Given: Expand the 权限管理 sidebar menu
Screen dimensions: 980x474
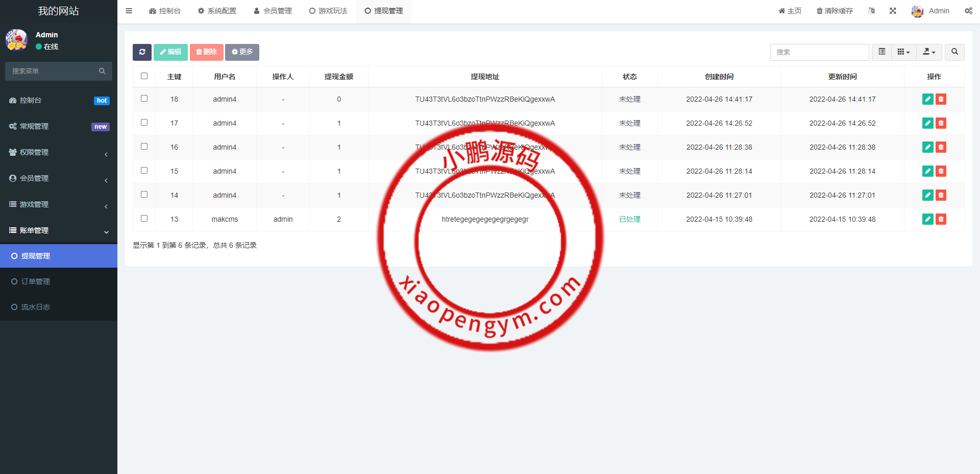Looking at the screenshot, I should 59,152.
